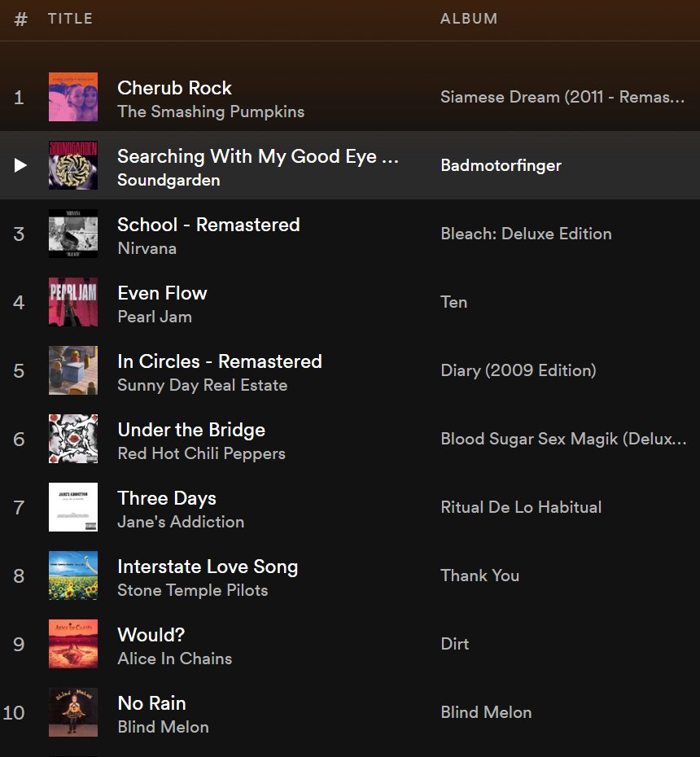Open Thank You album link
The width and height of the screenshot is (700, 757).
point(480,575)
